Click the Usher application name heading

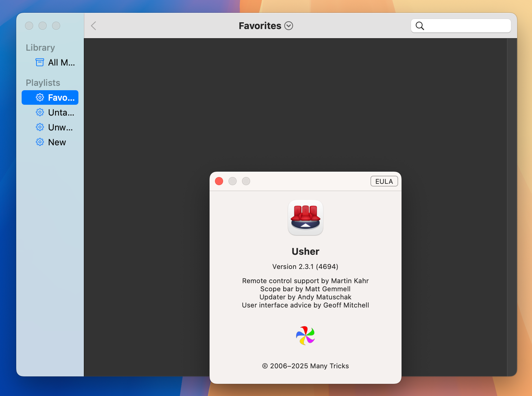click(306, 251)
